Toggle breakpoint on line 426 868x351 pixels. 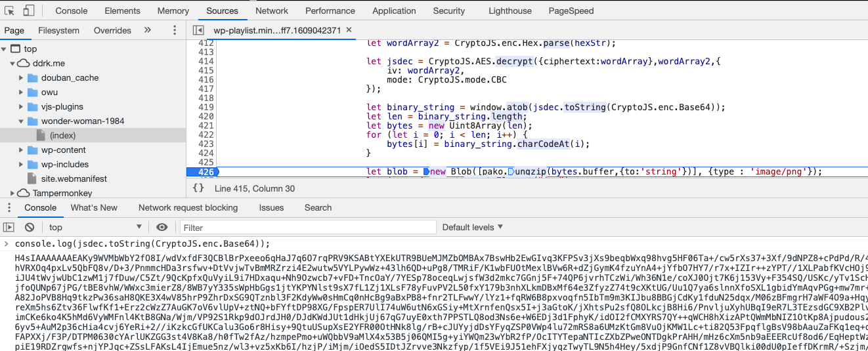click(205, 172)
